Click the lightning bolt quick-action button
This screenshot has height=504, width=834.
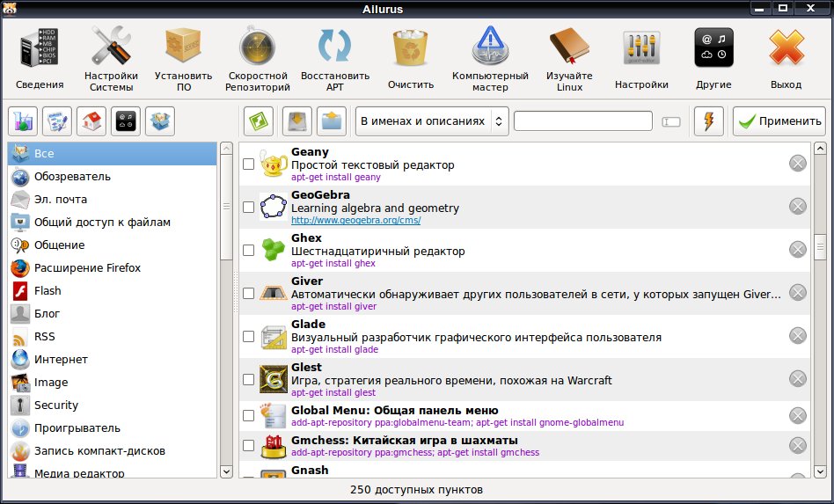coord(709,121)
